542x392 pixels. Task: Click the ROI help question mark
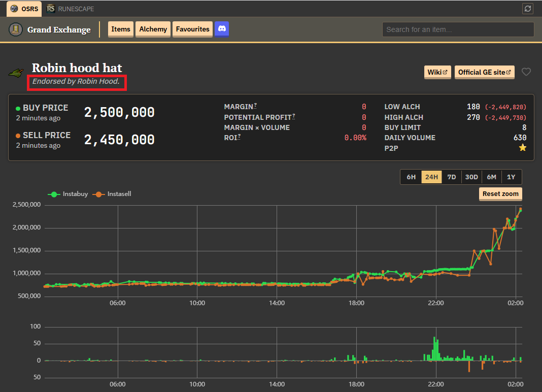point(239,137)
